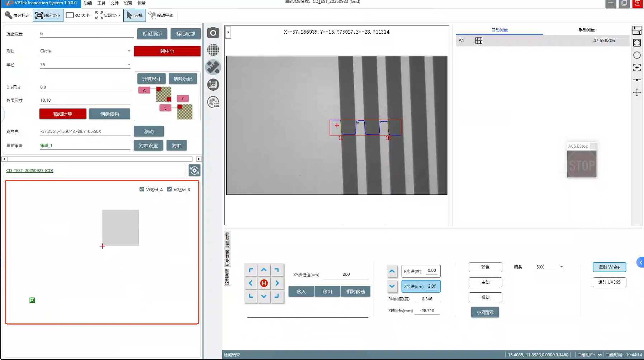Click the image frame icon in sidebar
The height and width of the screenshot is (360, 644).
click(x=213, y=85)
